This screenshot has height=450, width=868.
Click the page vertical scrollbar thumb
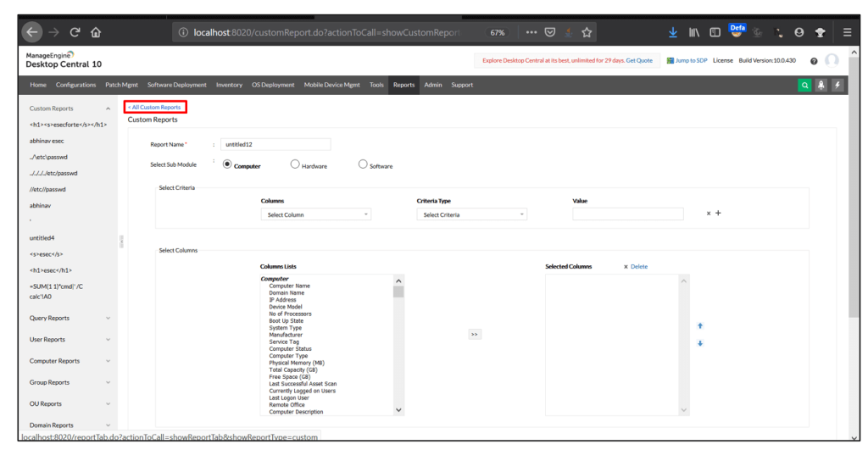coord(854,188)
